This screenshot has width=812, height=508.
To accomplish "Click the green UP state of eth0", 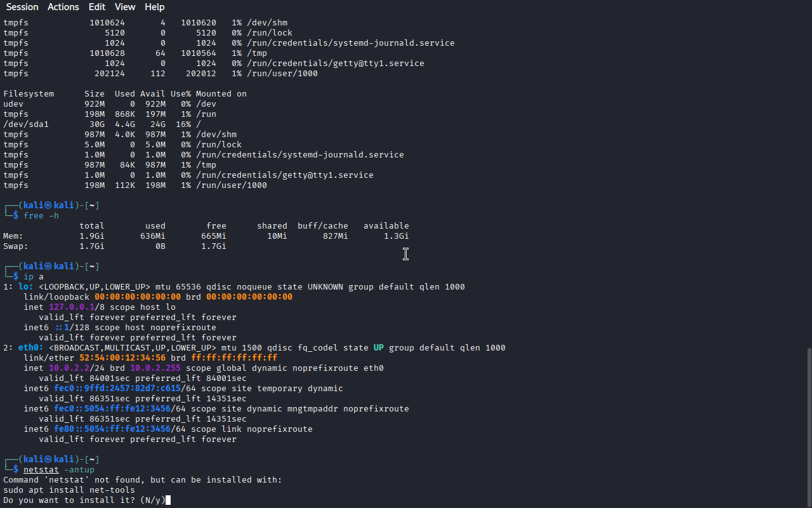I will coord(378,348).
